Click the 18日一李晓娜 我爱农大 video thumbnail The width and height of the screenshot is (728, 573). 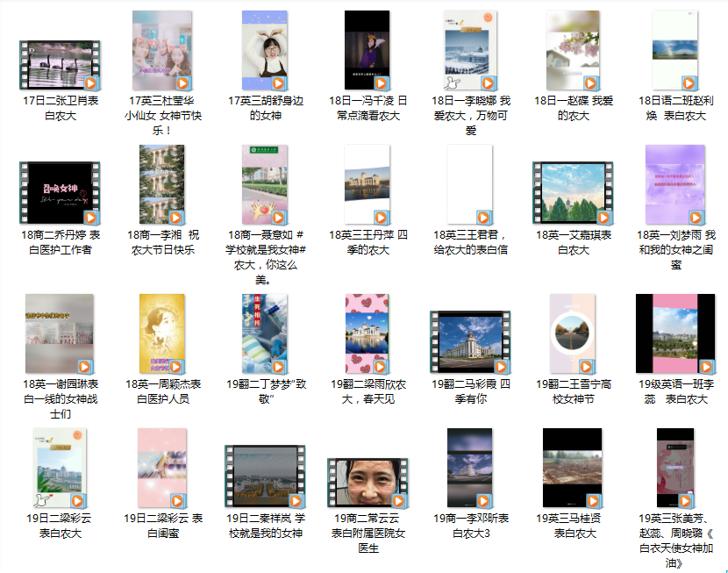coord(470,51)
